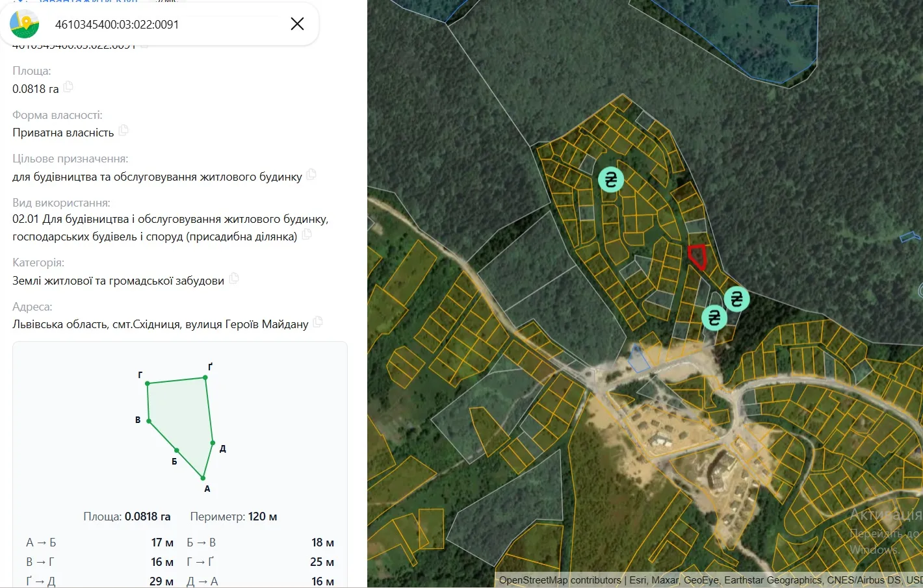
Task: Copy the area value 0.0818 га
Action: tap(68, 87)
